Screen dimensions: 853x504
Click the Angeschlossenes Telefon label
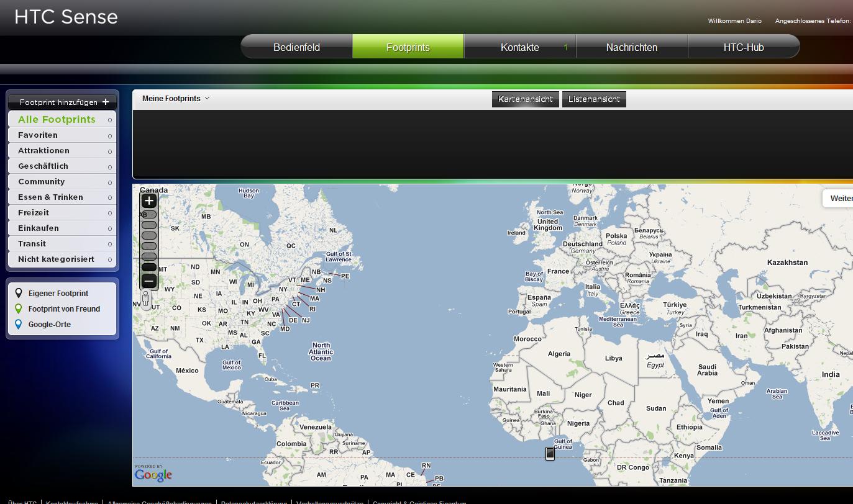tap(813, 21)
